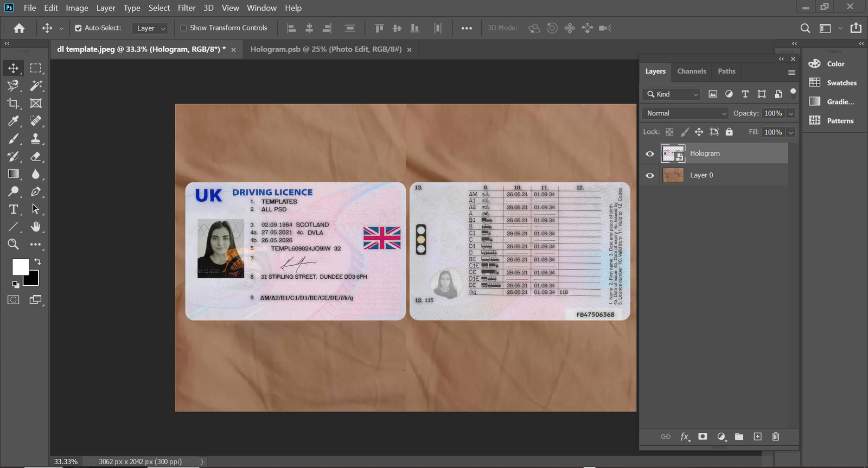Pick the Dodge tool
Screen dimensions: 868x468
point(13,191)
